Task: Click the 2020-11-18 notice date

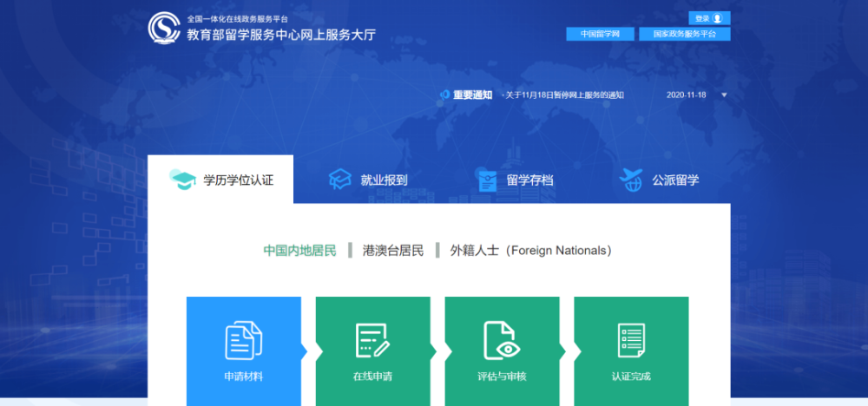Action: pos(687,95)
